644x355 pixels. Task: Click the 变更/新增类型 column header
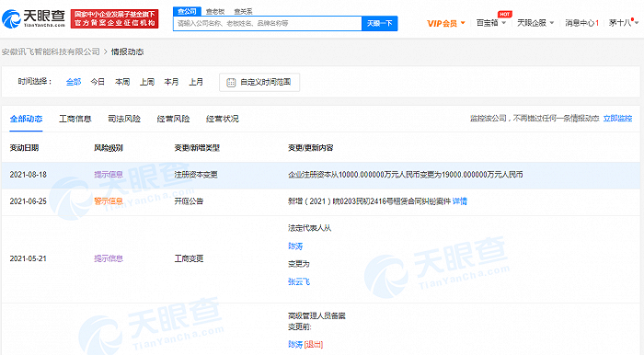coord(197,148)
